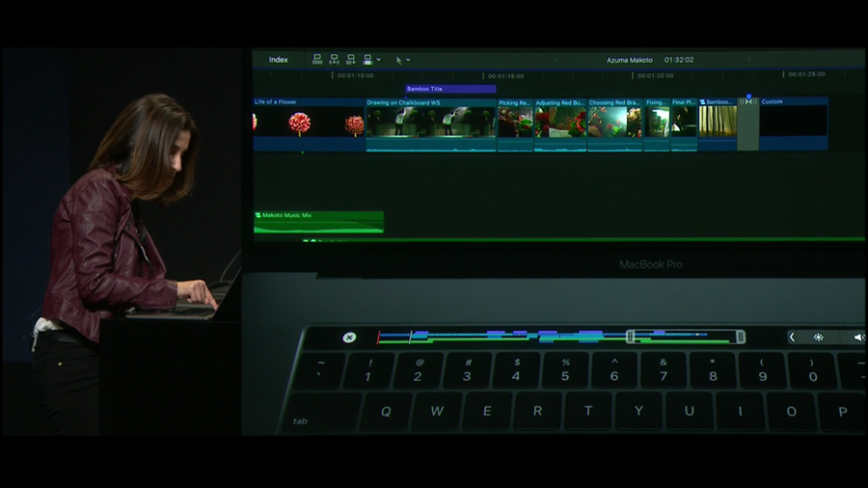Select the Bamboo... compound clip
The image size is (868, 488).
coord(718,124)
